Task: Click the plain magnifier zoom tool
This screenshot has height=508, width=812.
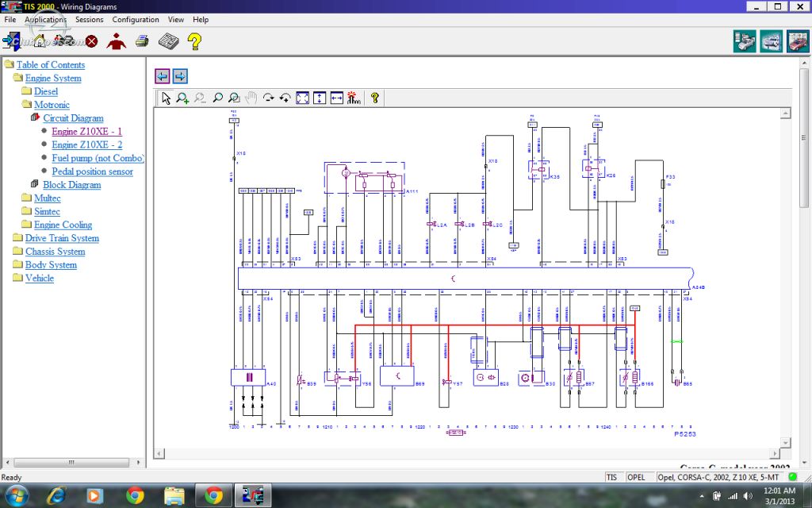Action: (x=217, y=98)
